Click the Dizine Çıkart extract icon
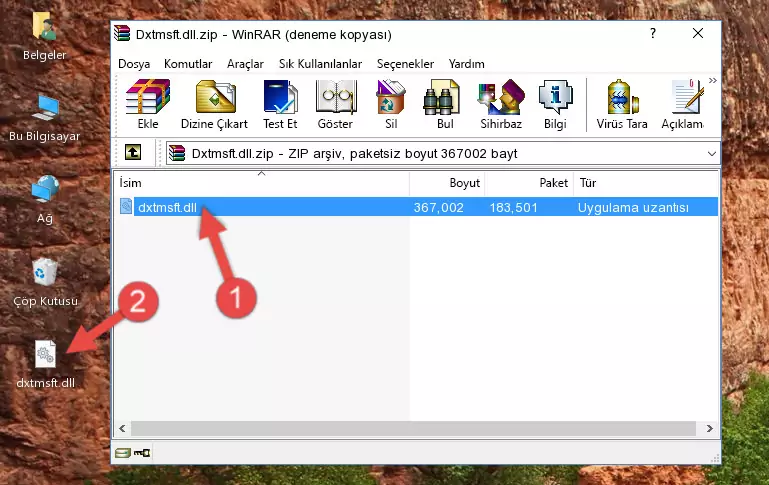The height and width of the screenshot is (485, 769). [215, 97]
